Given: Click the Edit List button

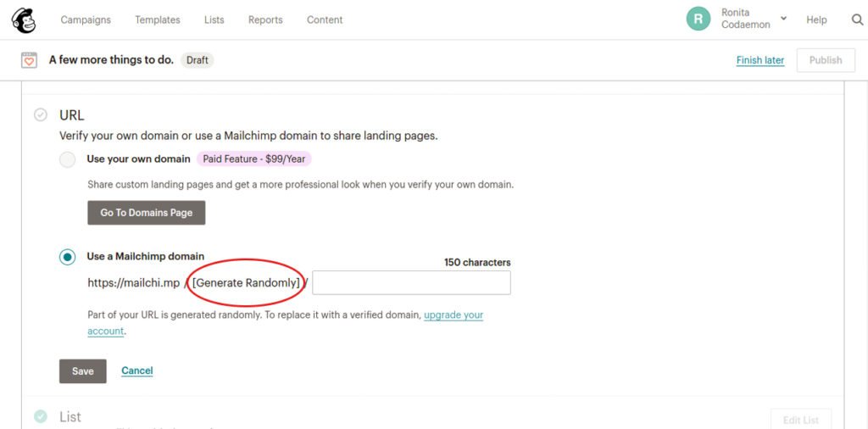Looking at the screenshot, I should [801, 421].
